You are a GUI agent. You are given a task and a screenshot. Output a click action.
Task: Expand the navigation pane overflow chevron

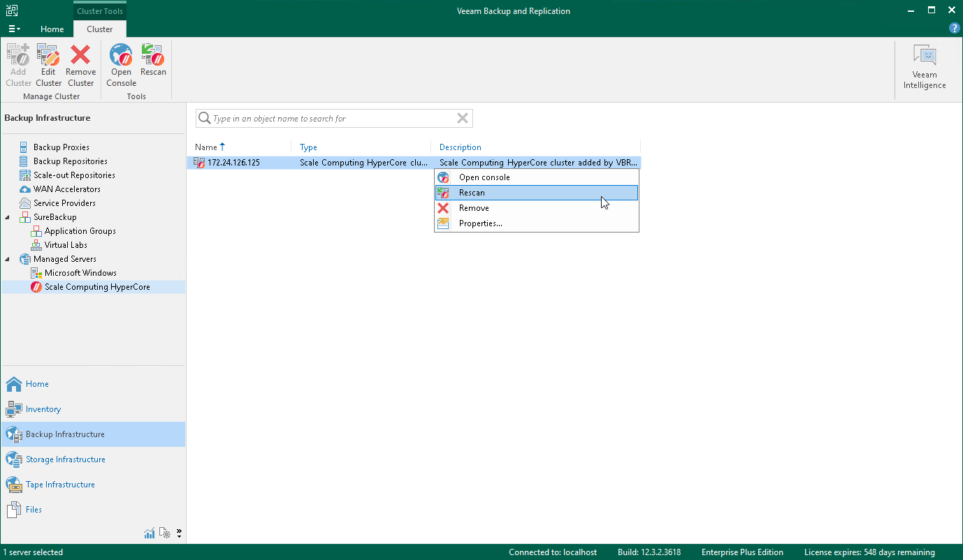pos(180,533)
